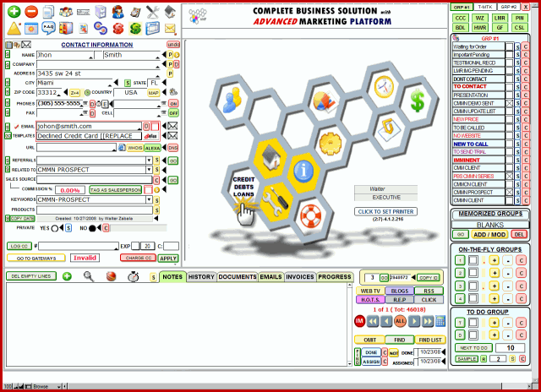Click the stopwatch timer icon

(x=134, y=276)
